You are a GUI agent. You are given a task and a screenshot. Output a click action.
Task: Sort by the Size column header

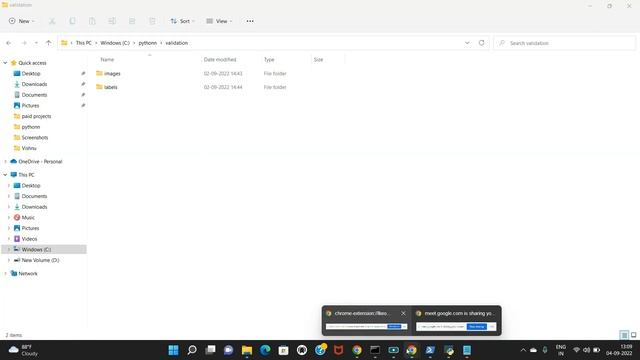(318, 60)
